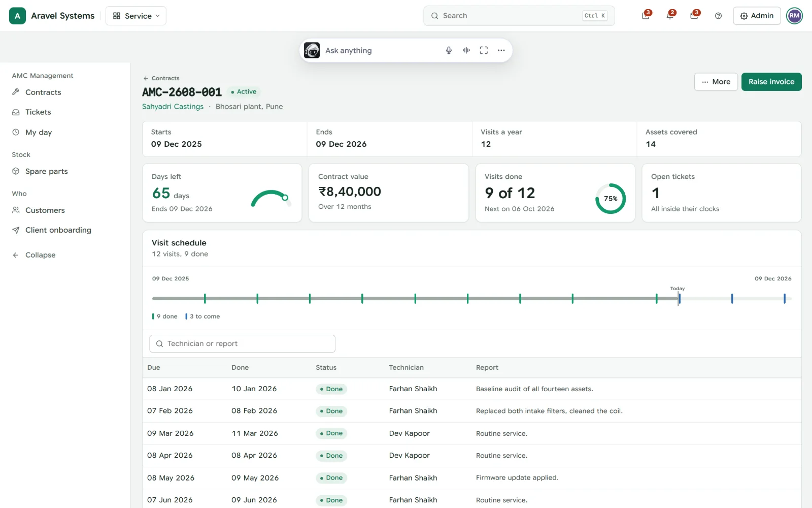Focus the Technician or report filter field
Viewport: 812px width, 508px height.
(x=242, y=344)
